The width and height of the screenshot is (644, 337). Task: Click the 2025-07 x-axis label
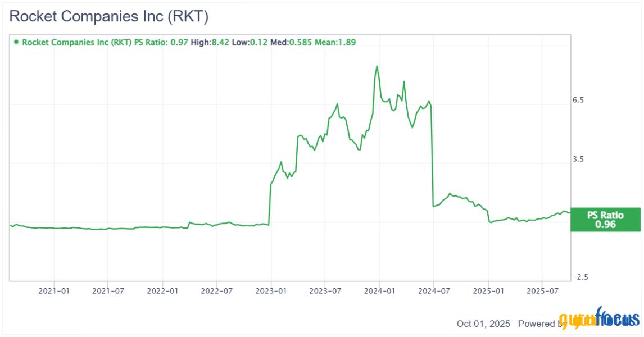click(x=542, y=291)
